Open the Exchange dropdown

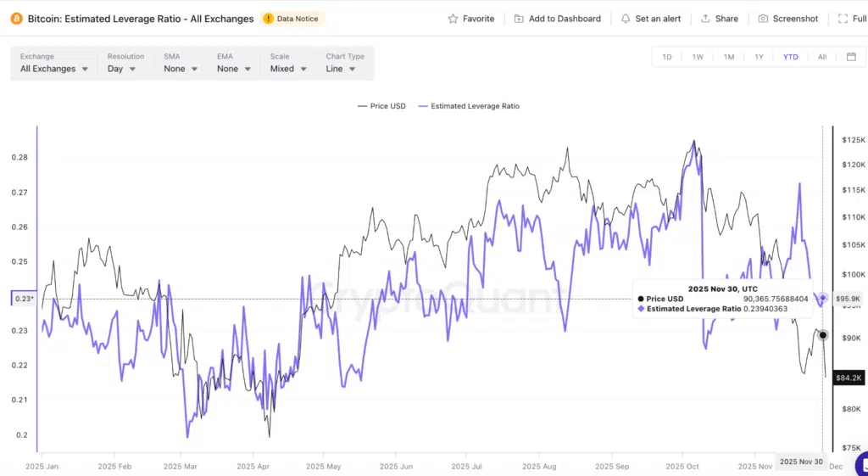point(54,69)
